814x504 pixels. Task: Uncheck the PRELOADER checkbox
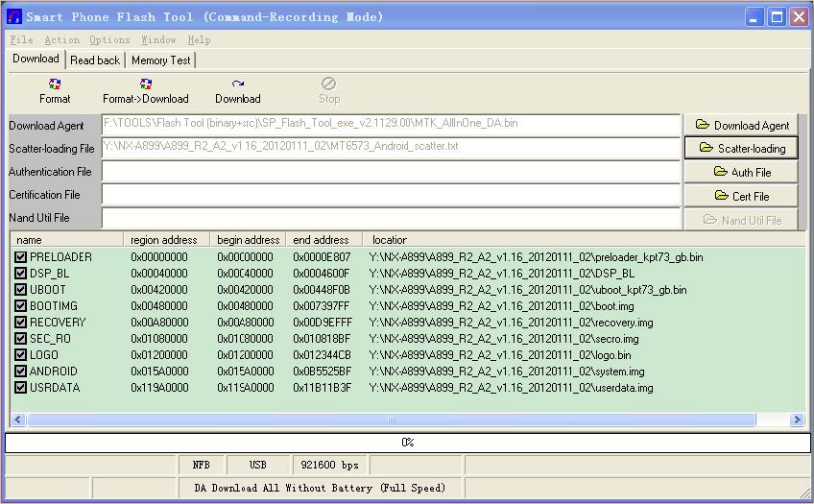[x=20, y=257]
